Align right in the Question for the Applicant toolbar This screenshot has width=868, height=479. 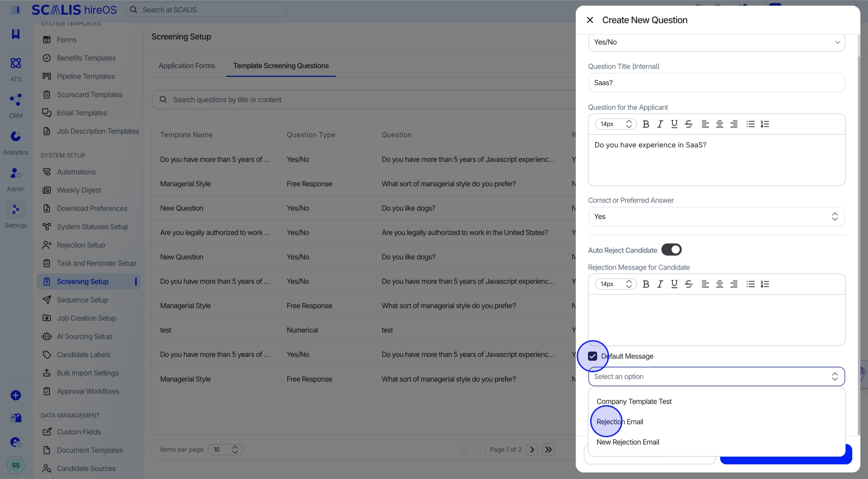pos(734,124)
